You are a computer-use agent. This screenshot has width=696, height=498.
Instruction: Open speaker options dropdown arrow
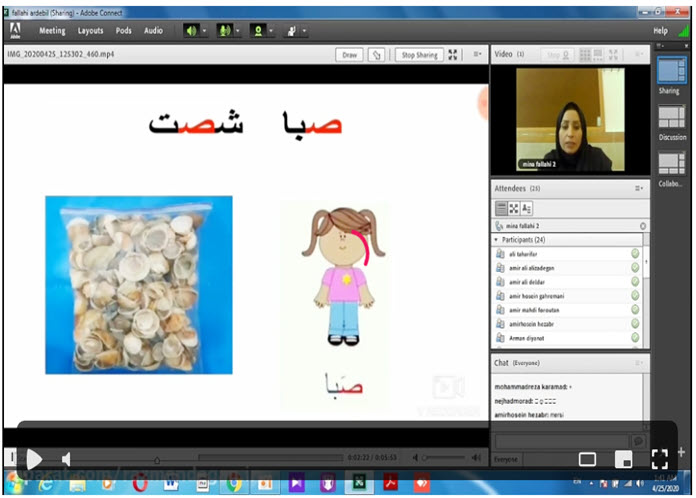pyautogui.click(x=204, y=31)
